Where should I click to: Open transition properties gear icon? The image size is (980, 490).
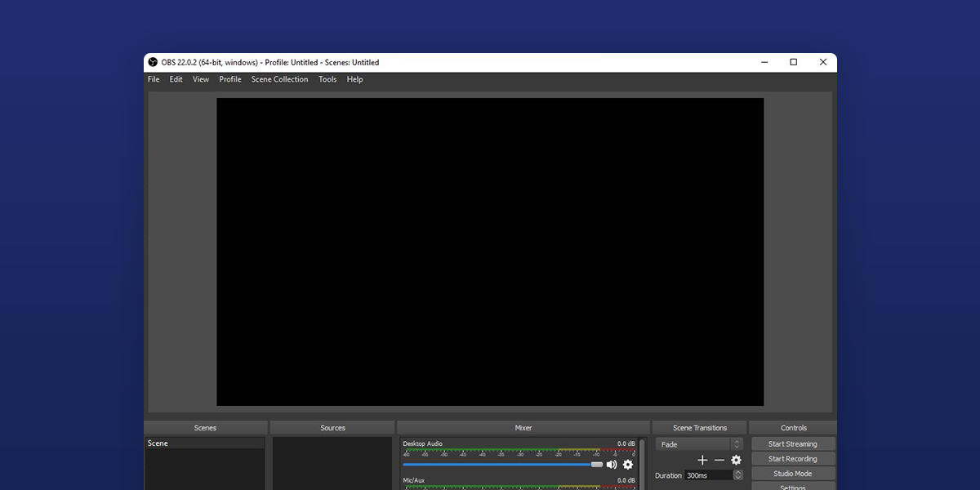tap(736, 460)
